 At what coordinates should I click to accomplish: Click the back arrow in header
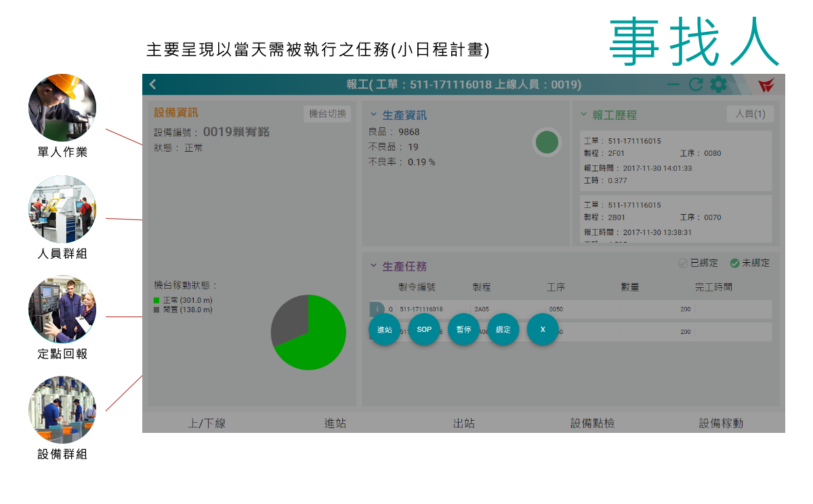click(x=153, y=85)
